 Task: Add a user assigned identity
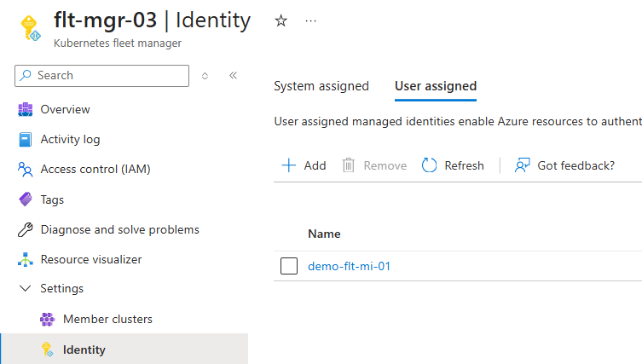coord(304,165)
